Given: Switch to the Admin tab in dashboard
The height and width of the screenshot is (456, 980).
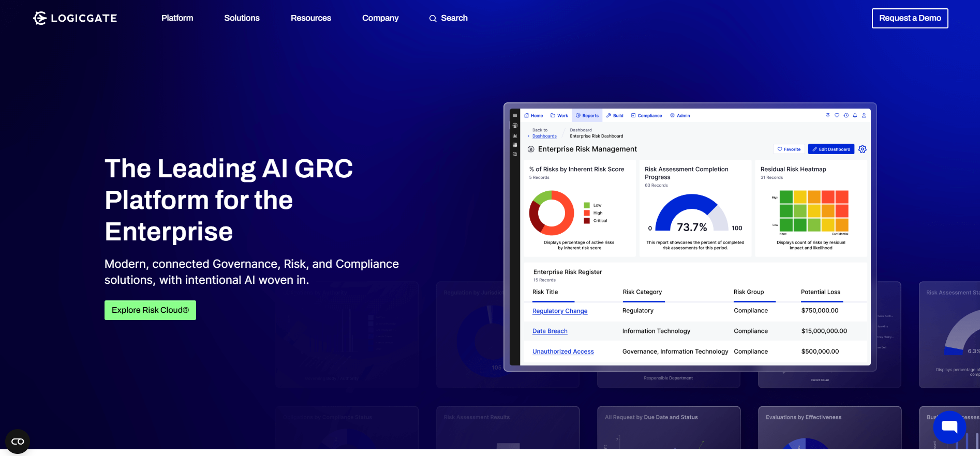Looking at the screenshot, I should point(680,115).
